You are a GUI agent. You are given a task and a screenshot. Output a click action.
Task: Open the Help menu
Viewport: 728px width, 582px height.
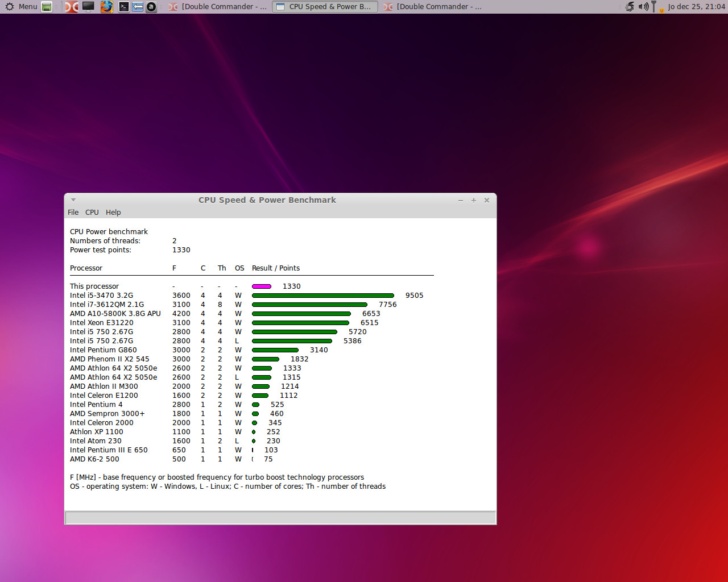click(x=113, y=213)
